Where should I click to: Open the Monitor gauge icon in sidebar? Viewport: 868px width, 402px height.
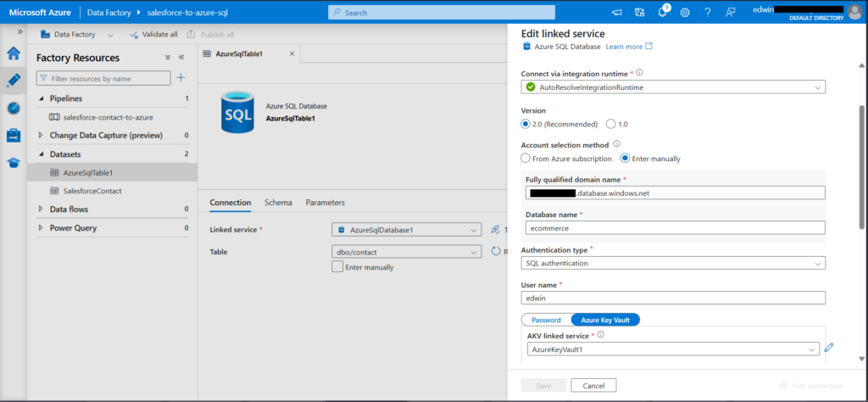click(x=14, y=108)
